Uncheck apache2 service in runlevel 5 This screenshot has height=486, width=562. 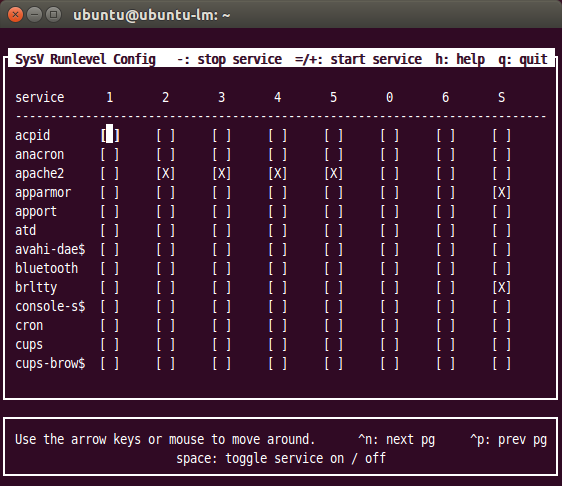pos(334,173)
